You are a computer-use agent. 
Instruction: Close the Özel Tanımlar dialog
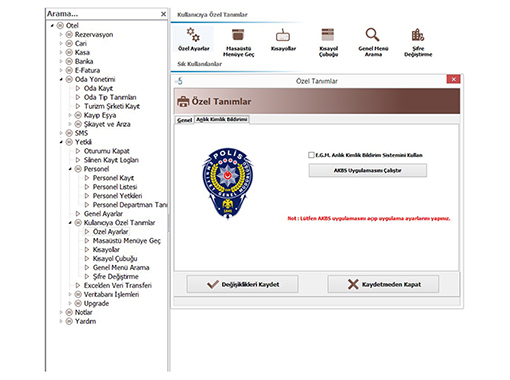point(453,79)
